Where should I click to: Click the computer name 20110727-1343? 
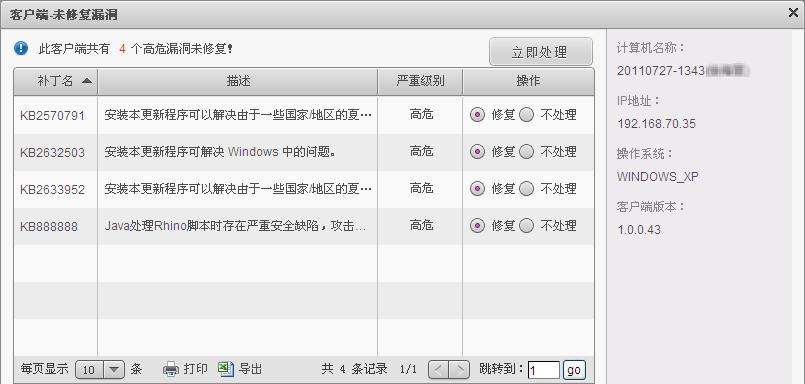pos(661,71)
